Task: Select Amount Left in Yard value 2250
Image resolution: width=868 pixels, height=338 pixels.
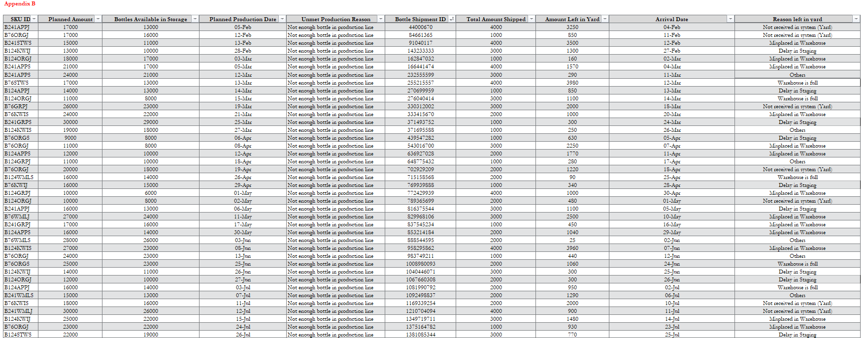Action: pos(572,146)
